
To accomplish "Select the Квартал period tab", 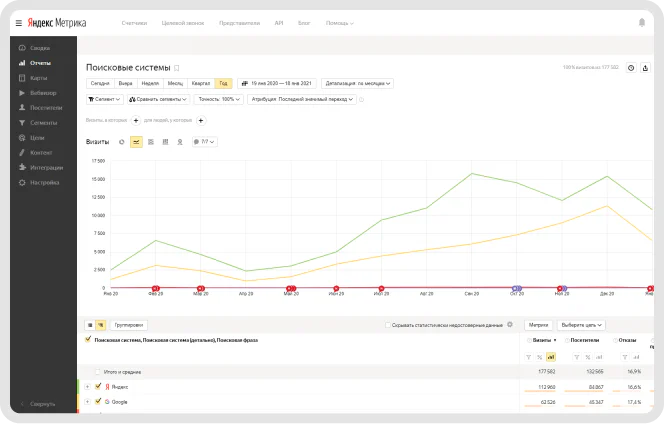I will click(201, 83).
